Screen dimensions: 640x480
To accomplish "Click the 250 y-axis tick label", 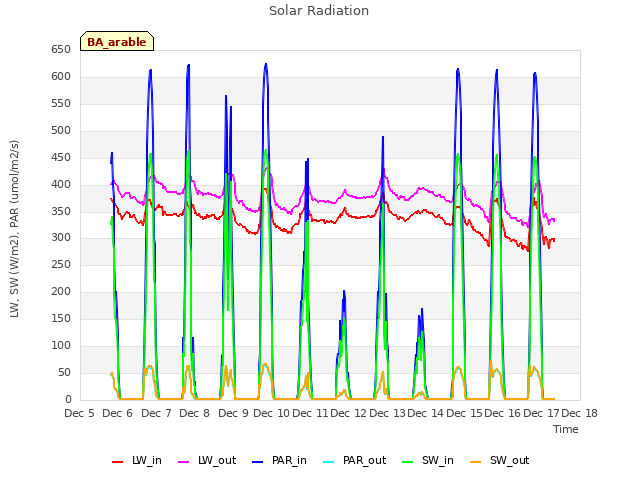I will 61,264.
